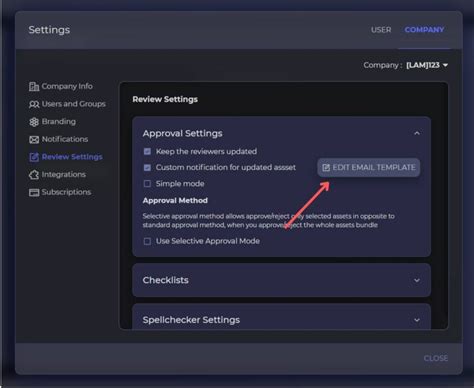The width and height of the screenshot is (474, 388).
Task: Collapse Approval Settings with chevron
Action: (x=417, y=133)
